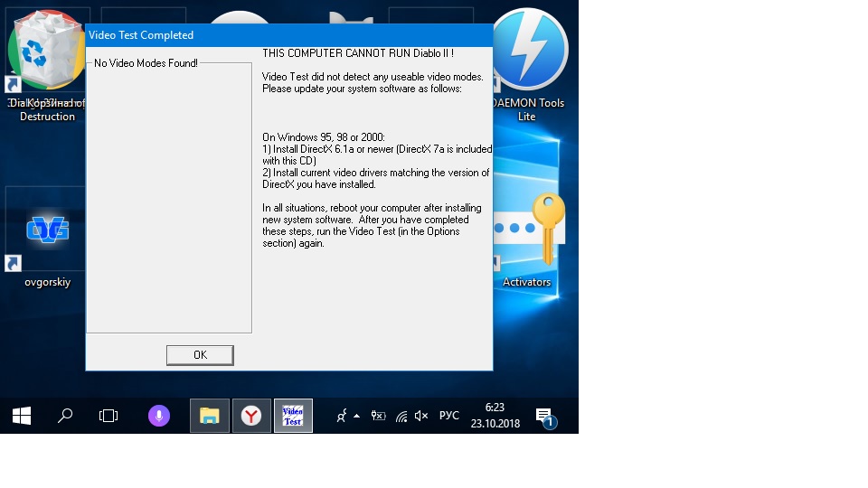
Task: Open File Explorer from taskbar
Action: pyautogui.click(x=209, y=416)
